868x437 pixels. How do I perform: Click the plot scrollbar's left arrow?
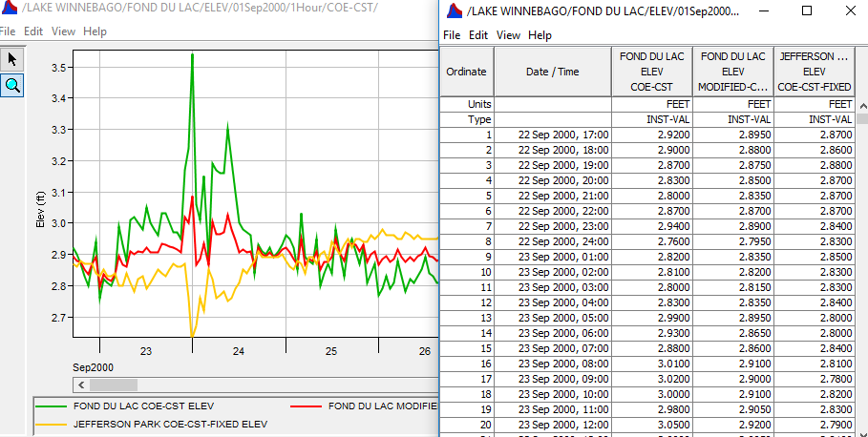[x=81, y=385]
